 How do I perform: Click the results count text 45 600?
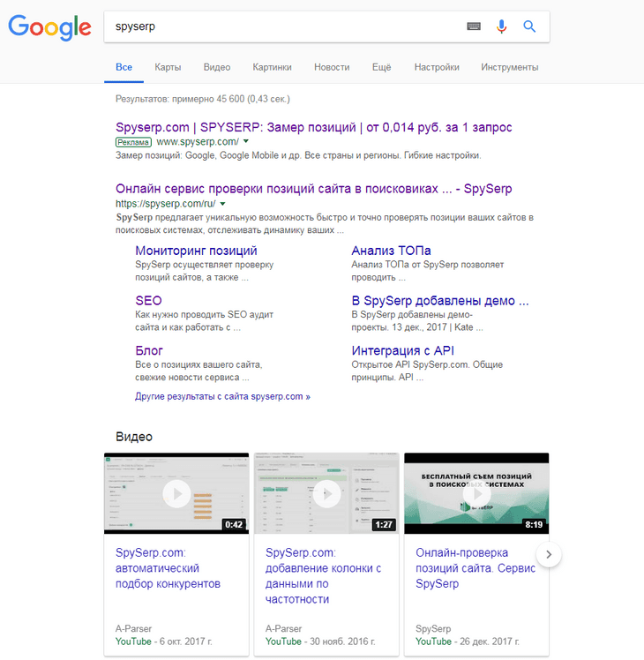(x=203, y=99)
